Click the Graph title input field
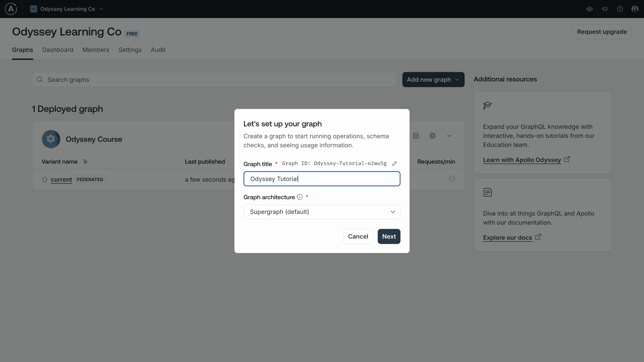This screenshot has height=362, width=644. coord(322,179)
